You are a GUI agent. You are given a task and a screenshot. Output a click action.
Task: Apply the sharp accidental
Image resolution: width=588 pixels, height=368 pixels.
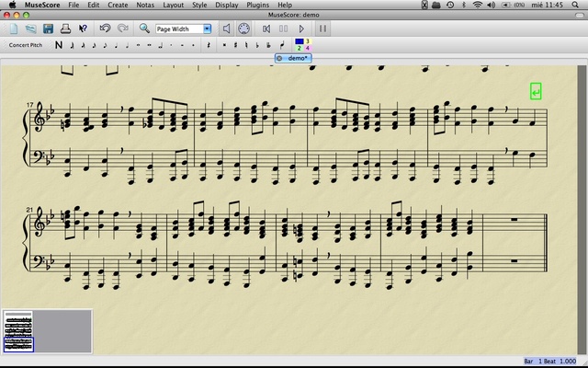click(235, 45)
